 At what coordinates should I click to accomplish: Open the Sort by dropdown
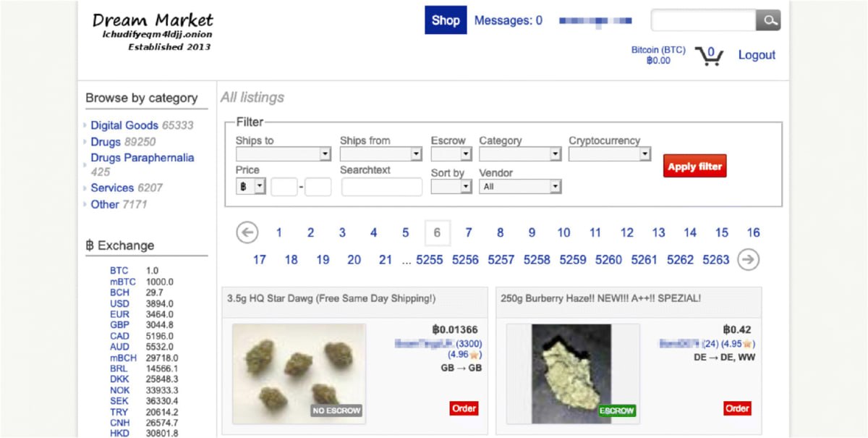coord(451,187)
